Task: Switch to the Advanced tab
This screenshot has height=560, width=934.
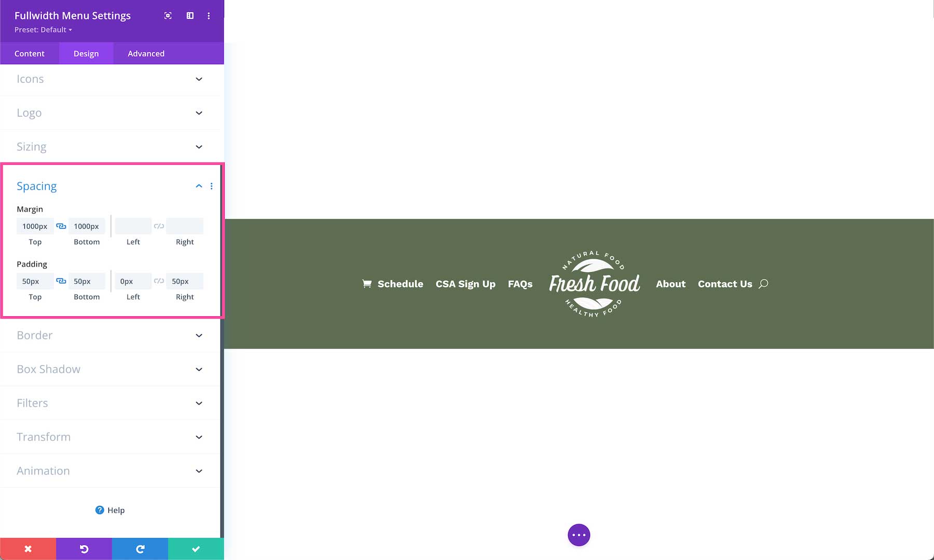Action: [146, 53]
